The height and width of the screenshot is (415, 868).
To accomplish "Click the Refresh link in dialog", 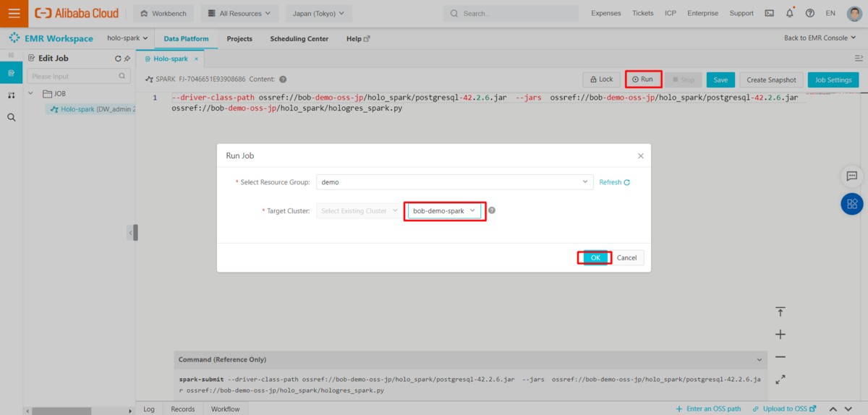I will click(x=614, y=182).
